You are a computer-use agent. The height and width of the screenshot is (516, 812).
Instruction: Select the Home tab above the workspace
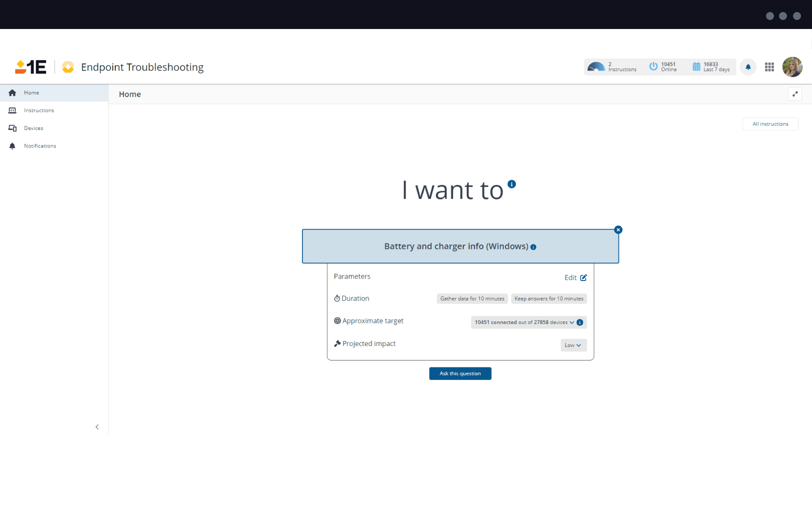(129, 94)
